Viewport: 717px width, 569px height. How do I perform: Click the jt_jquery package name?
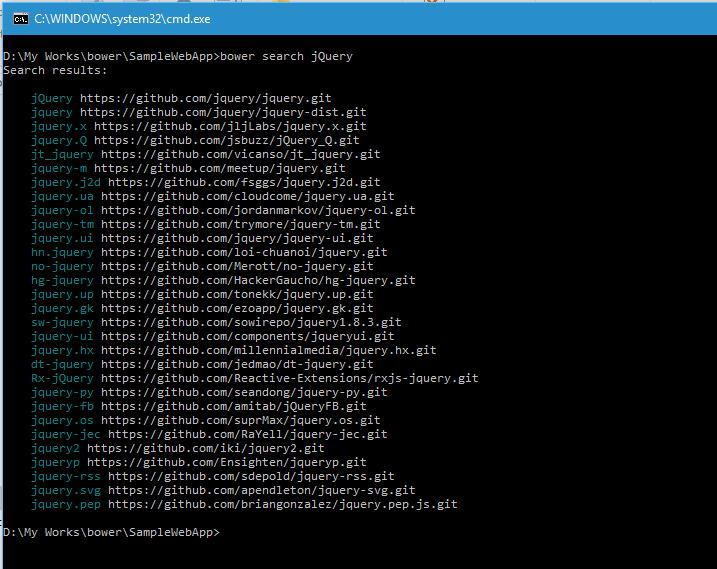[62, 155]
